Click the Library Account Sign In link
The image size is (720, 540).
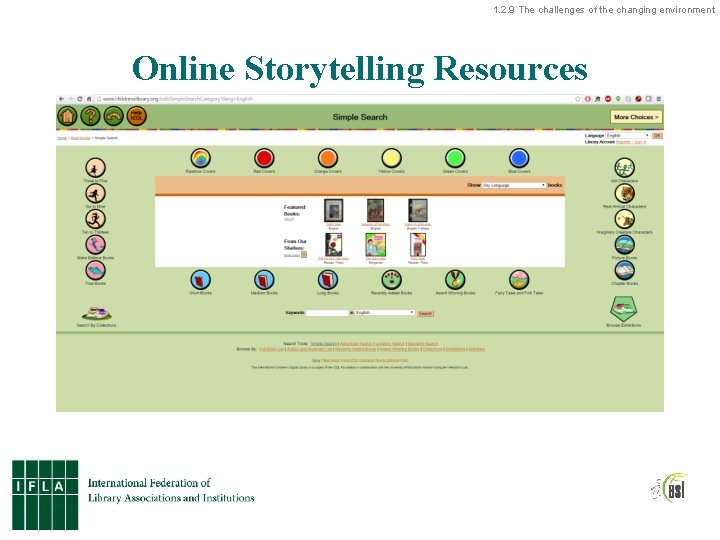(x=640, y=142)
